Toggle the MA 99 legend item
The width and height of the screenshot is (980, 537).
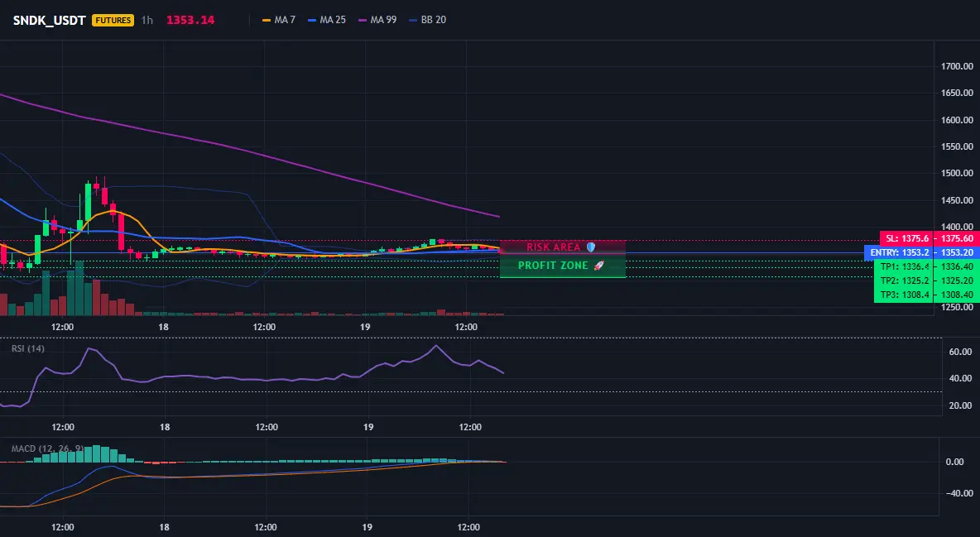(x=377, y=20)
